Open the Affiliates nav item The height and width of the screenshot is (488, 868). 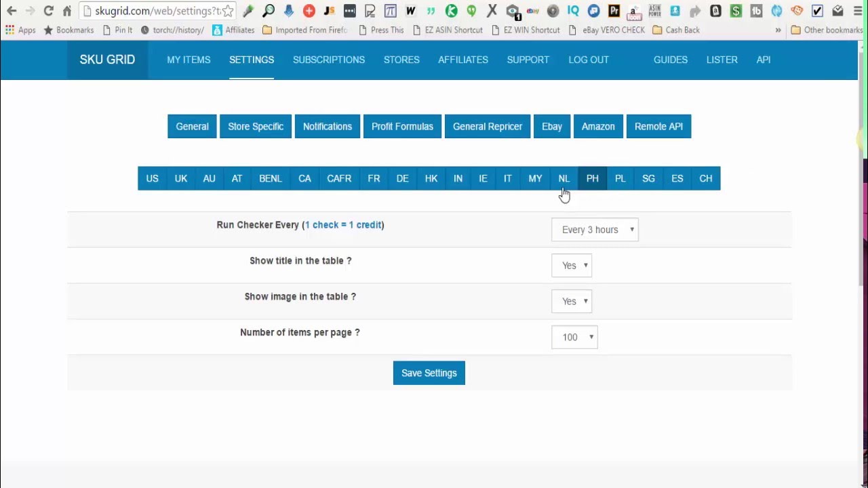point(463,60)
